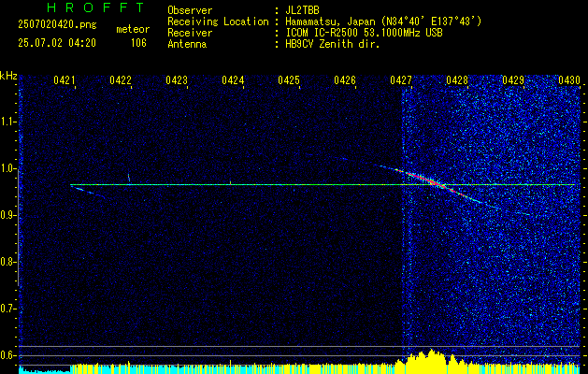Screen dimensions: 588x374
Task: Click ICOM IC-R2500 53.1000MHz USB value
Action: (364, 33)
